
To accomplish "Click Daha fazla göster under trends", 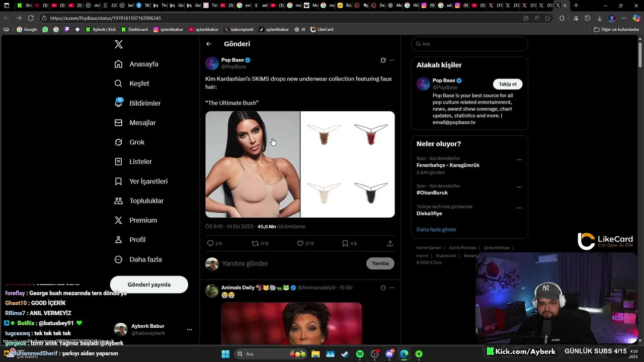I will pos(436,230).
